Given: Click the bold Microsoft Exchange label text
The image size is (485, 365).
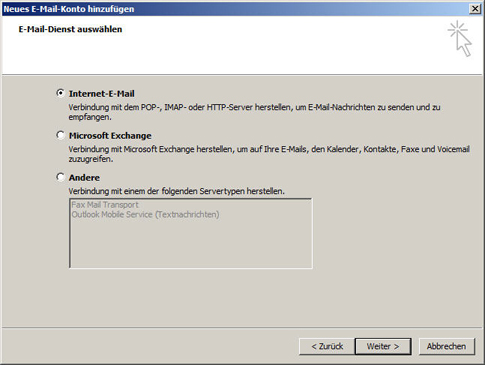Looking at the screenshot, I should pos(110,136).
